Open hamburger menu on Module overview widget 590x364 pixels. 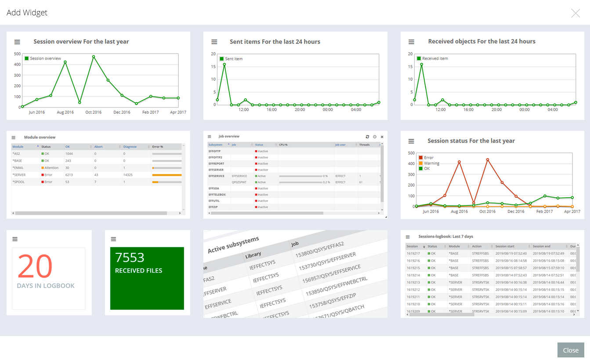(x=14, y=137)
